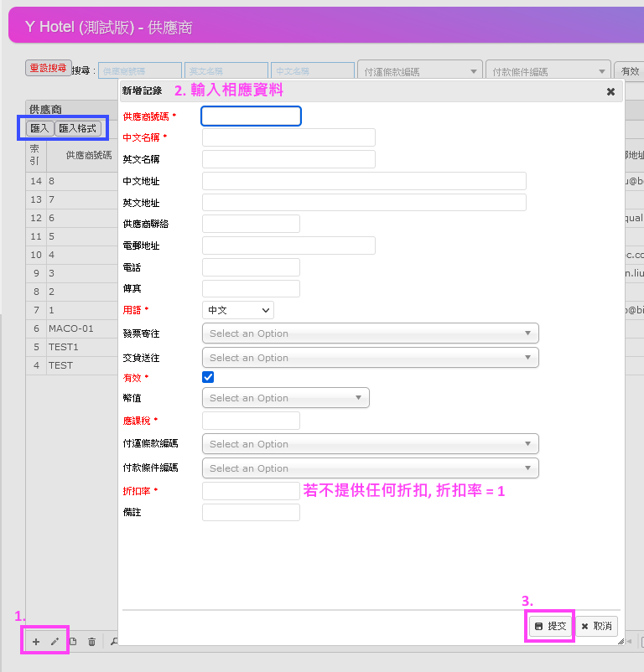The width and height of the screenshot is (644, 672).
Task: Click the 供應商號碼 search box
Action: pyautogui.click(x=140, y=70)
